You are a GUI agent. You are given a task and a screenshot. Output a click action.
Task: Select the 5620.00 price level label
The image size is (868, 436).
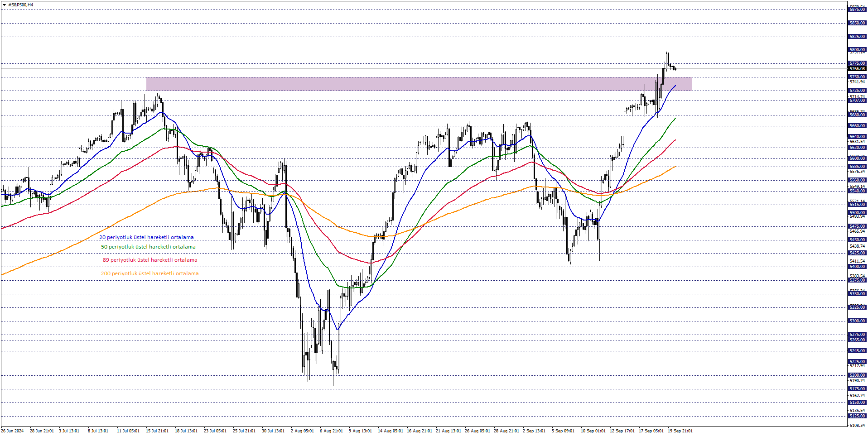pyautogui.click(x=857, y=148)
